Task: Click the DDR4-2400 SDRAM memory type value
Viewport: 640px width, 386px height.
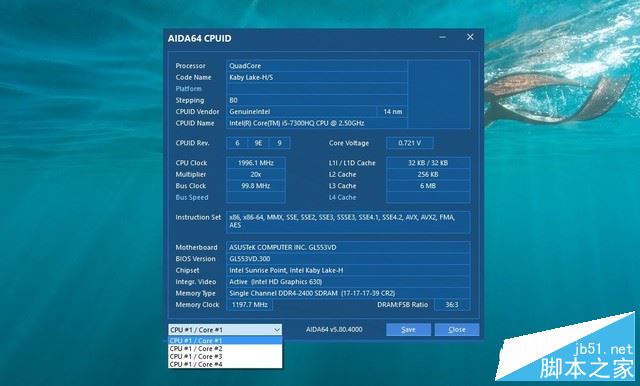Action: coord(348,293)
